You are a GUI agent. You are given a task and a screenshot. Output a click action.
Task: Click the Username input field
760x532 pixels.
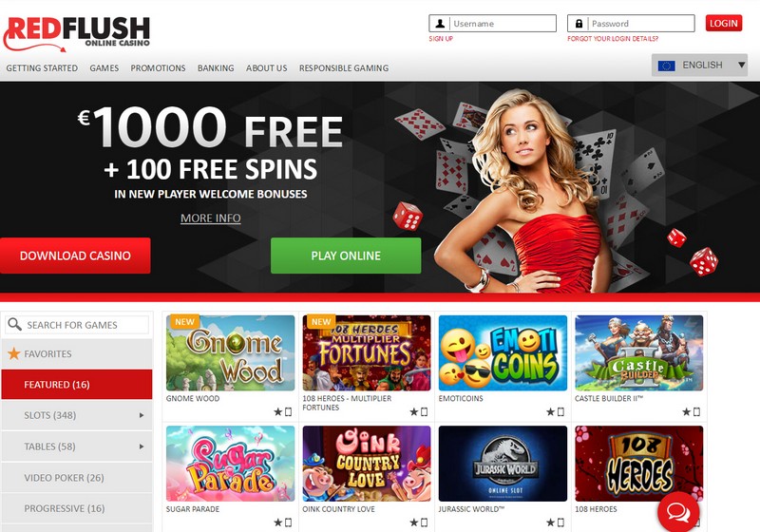click(492, 23)
